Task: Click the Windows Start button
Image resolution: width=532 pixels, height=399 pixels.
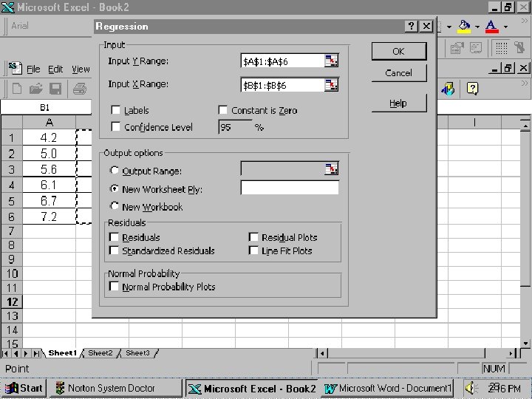Action: tap(24, 388)
